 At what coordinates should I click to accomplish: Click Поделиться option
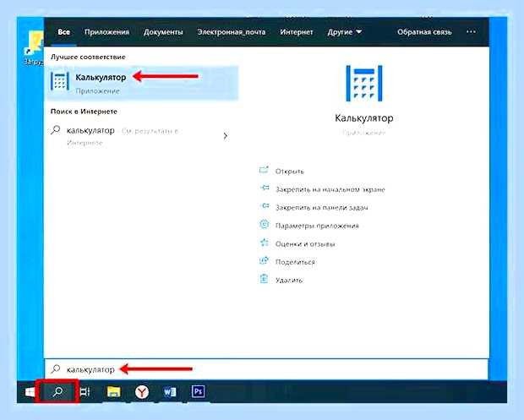(x=295, y=262)
